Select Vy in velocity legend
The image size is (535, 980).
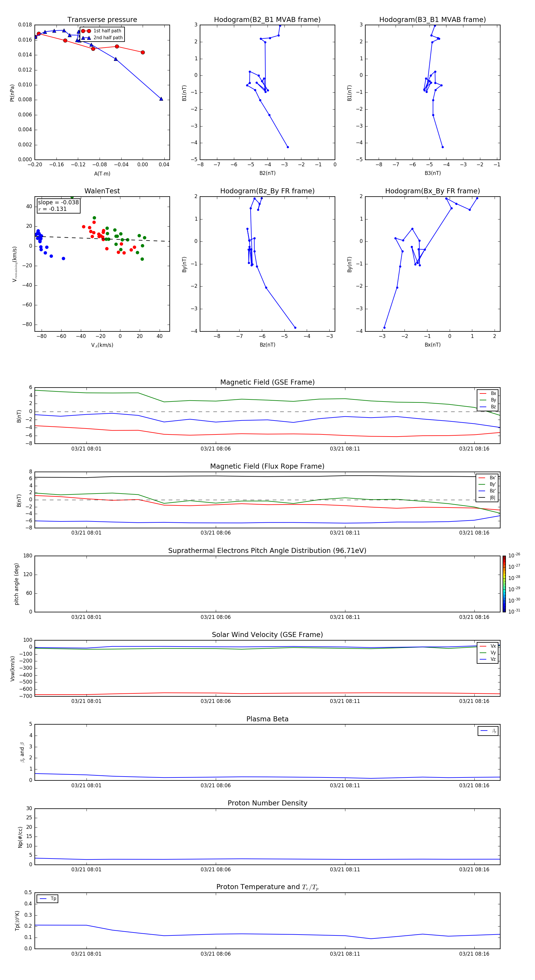488,652
